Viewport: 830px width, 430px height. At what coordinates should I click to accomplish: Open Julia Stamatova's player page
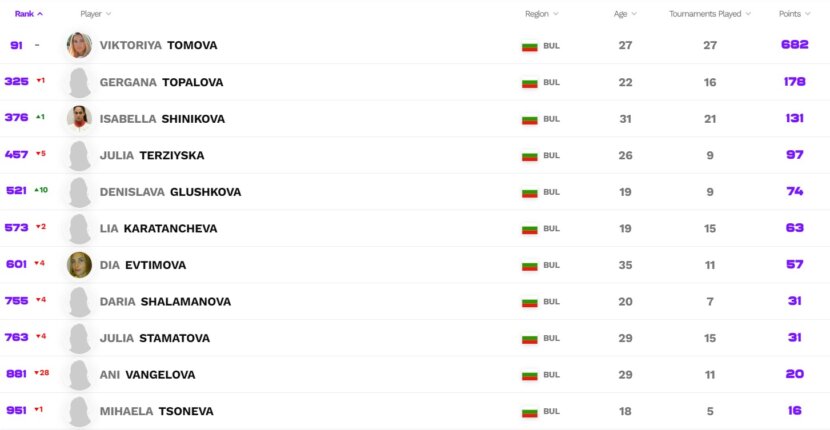point(155,338)
